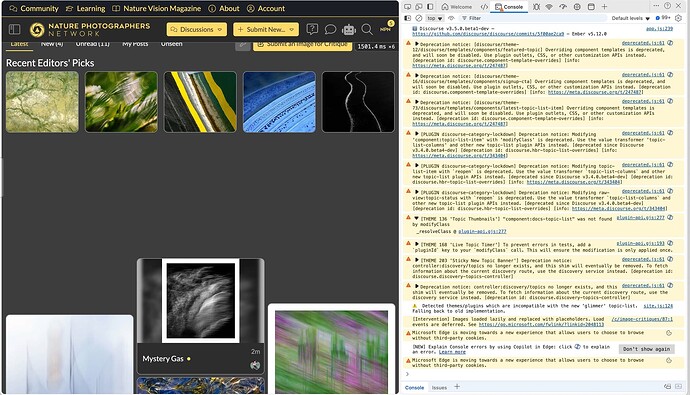This screenshot has height=395, width=690.
Task: Select the Unread (11) tab
Action: [92, 44]
